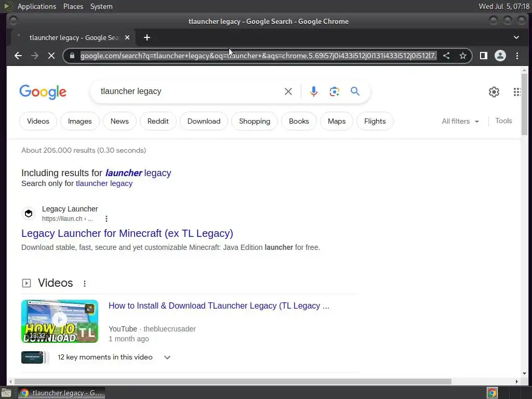Select the Shopping filter chip

[x=255, y=121]
